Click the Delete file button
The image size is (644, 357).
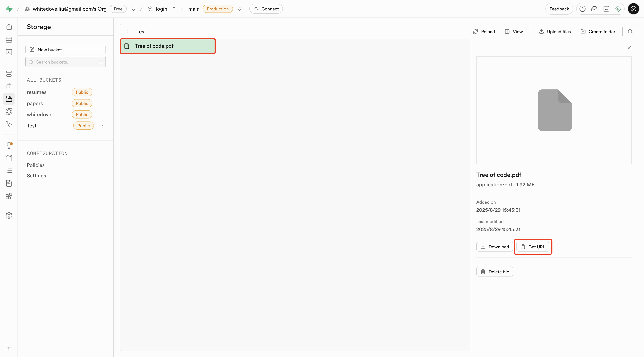(495, 272)
